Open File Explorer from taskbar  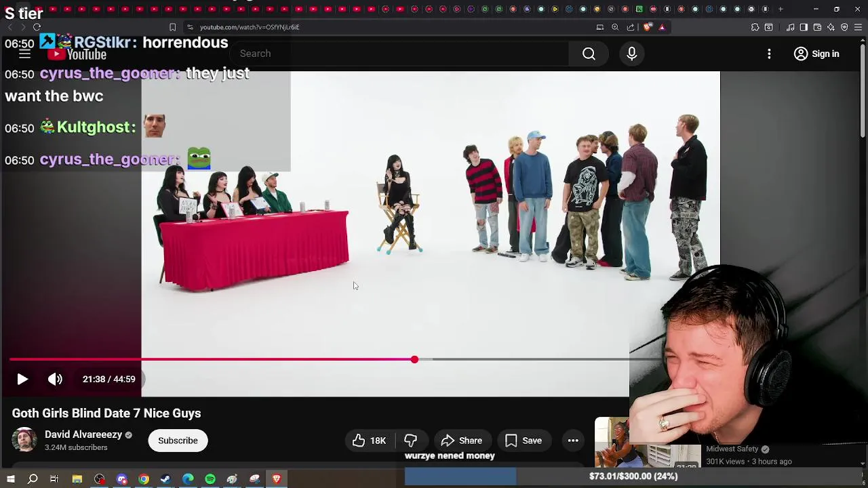click(77, 479)
